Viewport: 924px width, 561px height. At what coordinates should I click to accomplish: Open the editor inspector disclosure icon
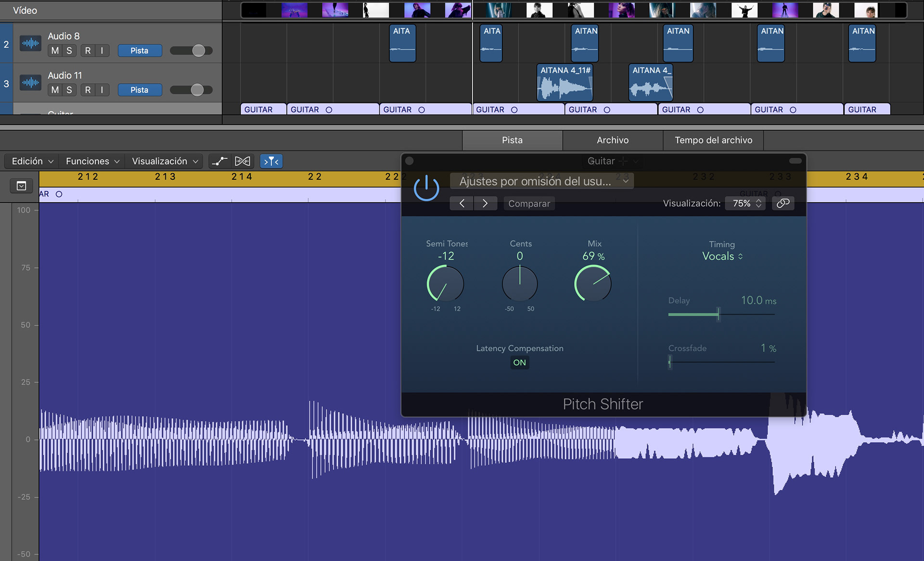[22, 186]
